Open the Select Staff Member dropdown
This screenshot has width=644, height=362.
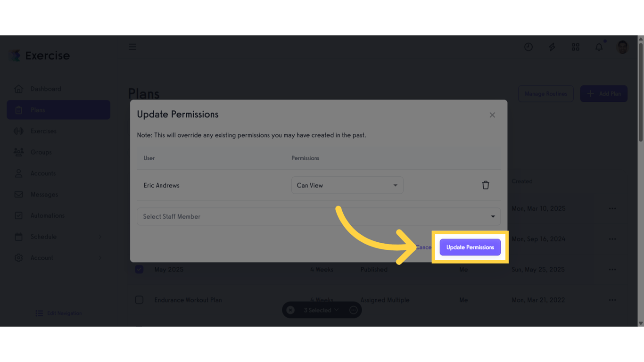tap(318, 216)
